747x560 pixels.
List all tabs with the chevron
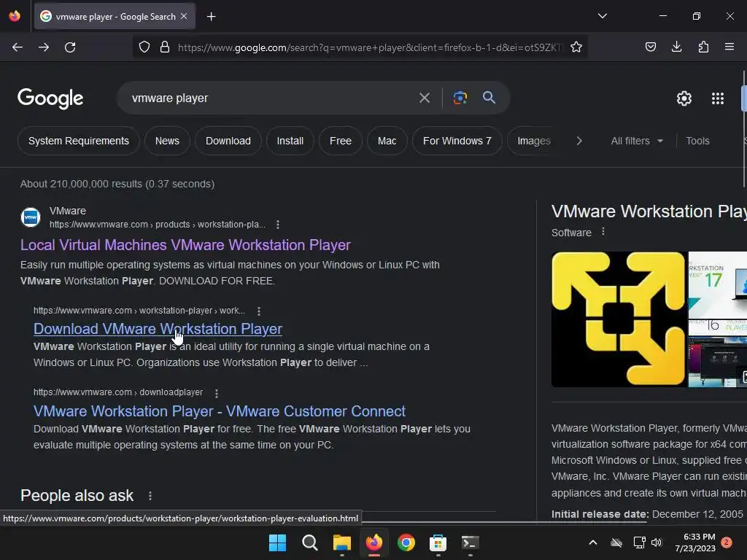[x=602, y=16]
